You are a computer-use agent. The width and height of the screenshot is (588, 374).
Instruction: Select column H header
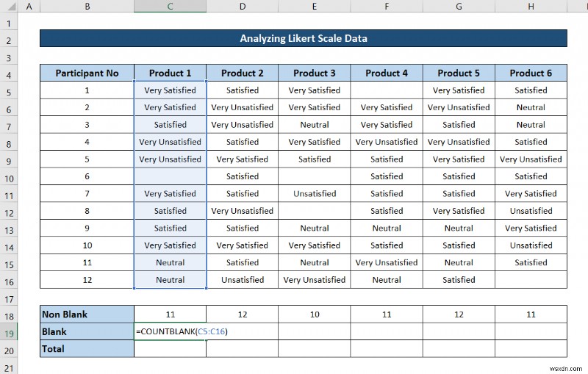[531, 6]
